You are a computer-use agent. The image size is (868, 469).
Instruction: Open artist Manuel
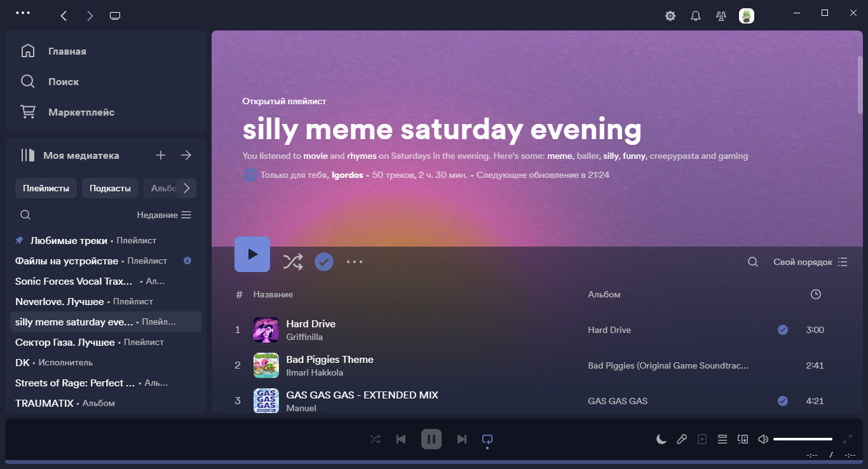(301, 408)
